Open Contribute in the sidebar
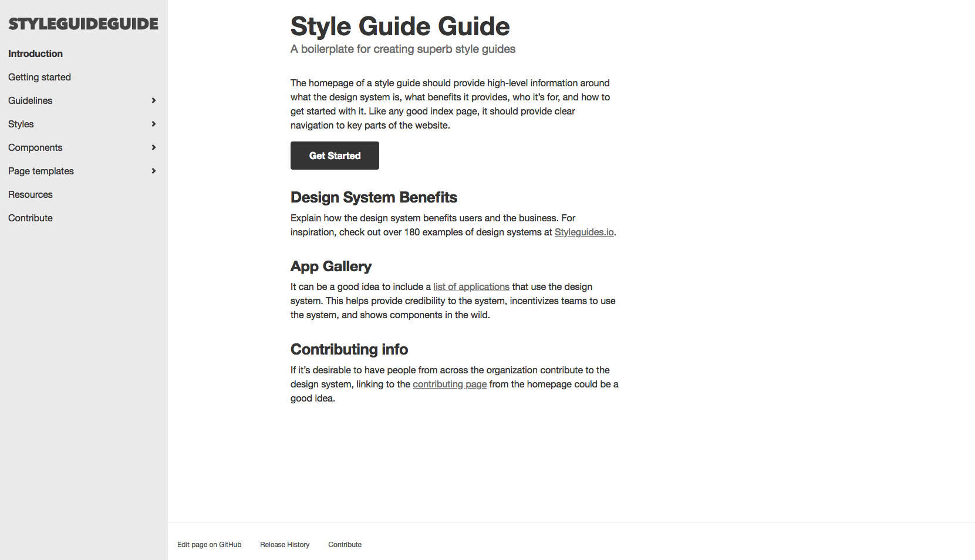This screenshot has height=560, width=975. click(x=31, y=218)
